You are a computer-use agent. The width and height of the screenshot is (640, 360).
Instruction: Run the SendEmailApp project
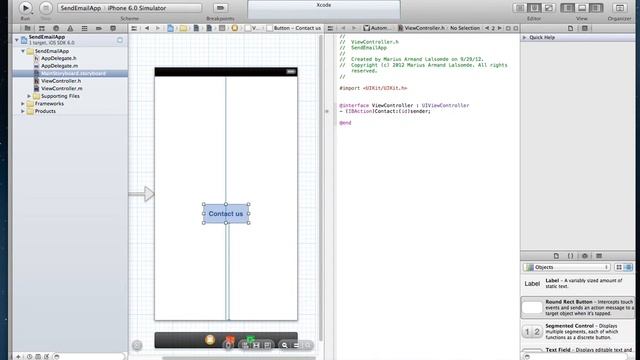click(x=25, y=8)
